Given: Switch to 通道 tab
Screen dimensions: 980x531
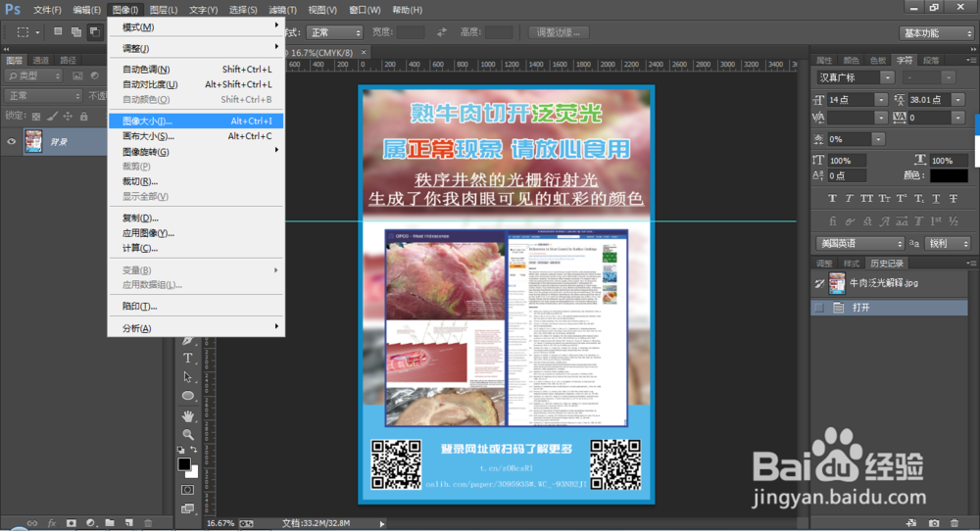Looking at the screenshot, I should tap(40, 61).
